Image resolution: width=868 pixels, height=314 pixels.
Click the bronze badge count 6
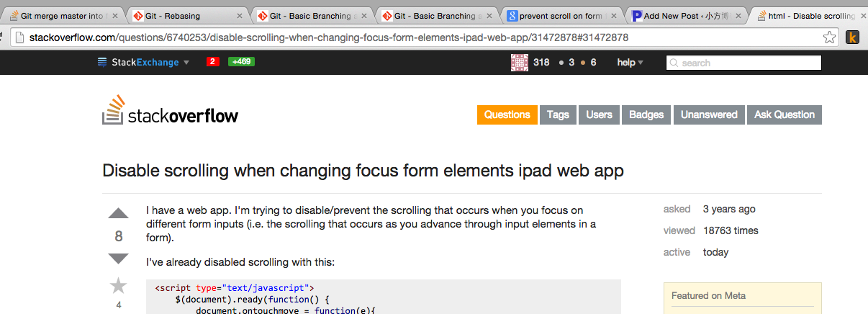[593, 63]
